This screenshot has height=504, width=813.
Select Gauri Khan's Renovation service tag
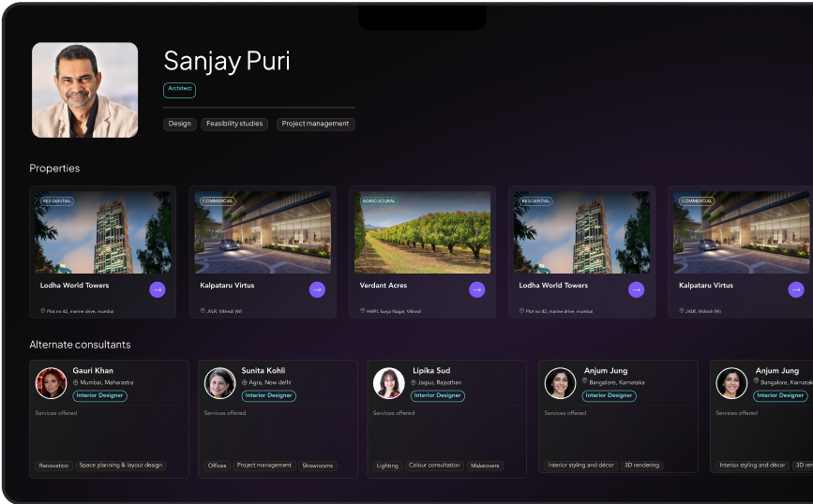pyautogui.click(x=53, y=466)
